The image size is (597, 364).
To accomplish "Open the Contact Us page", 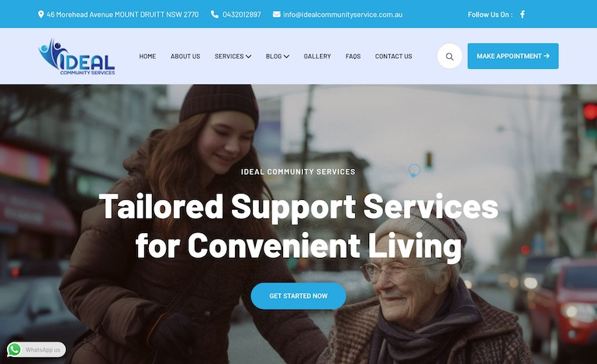I will (393, 57).
